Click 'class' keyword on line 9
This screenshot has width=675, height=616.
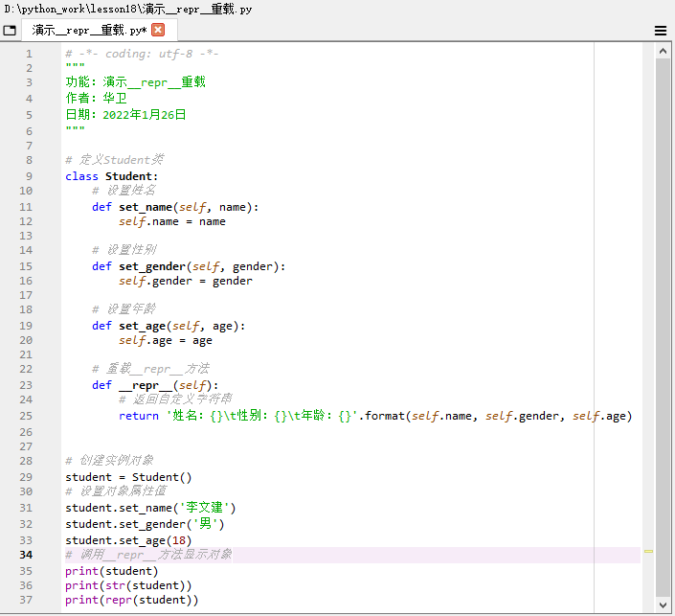click(81, 176)
